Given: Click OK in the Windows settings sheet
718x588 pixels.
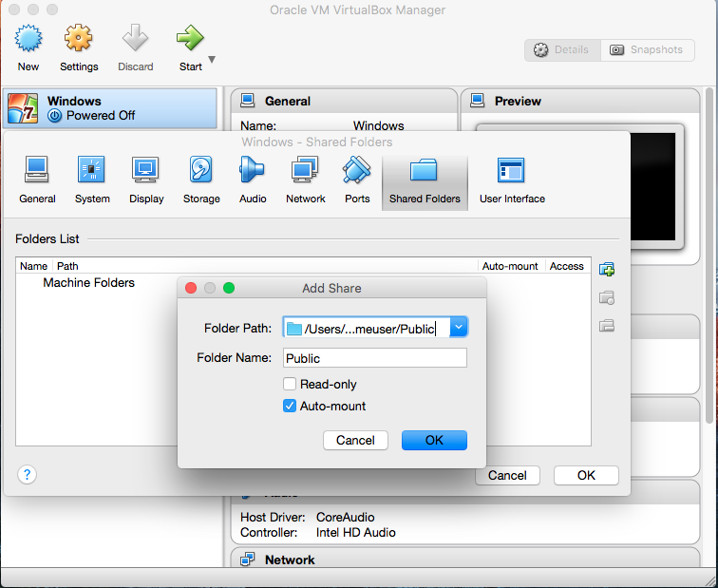Looking at the screenshot, I should click(586, 475).
